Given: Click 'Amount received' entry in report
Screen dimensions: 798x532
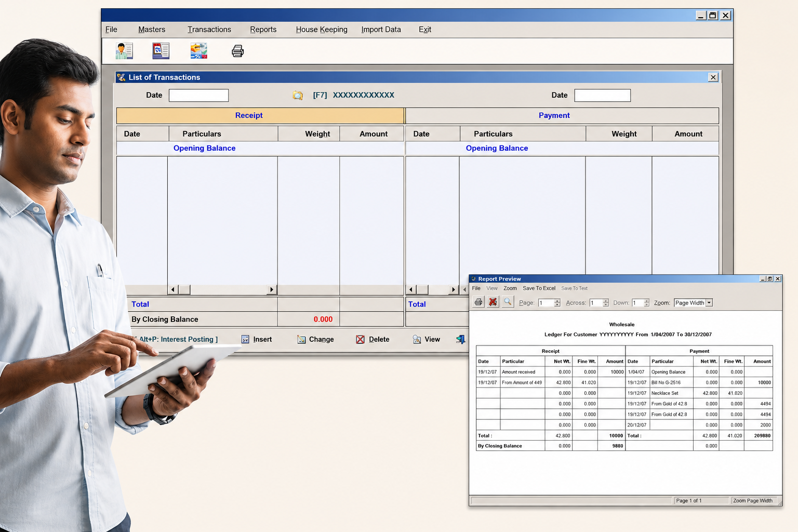Looking at the screenshot, I should (518, 372).
